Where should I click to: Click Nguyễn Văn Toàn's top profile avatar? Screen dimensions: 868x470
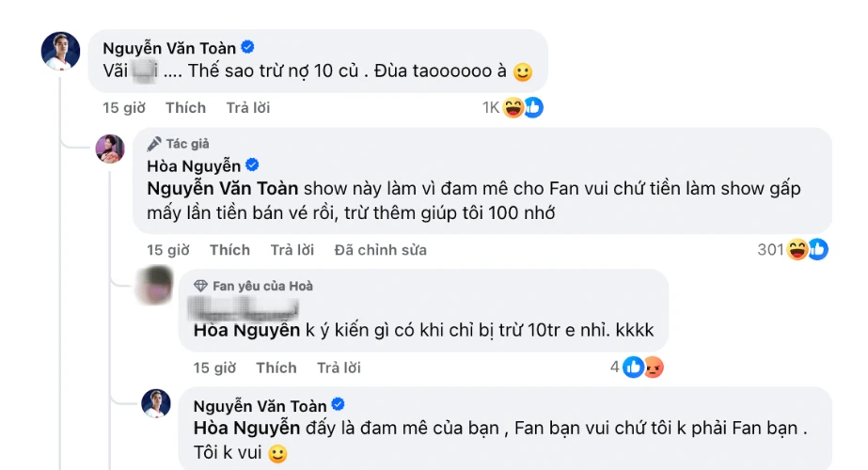coord(60,51)
